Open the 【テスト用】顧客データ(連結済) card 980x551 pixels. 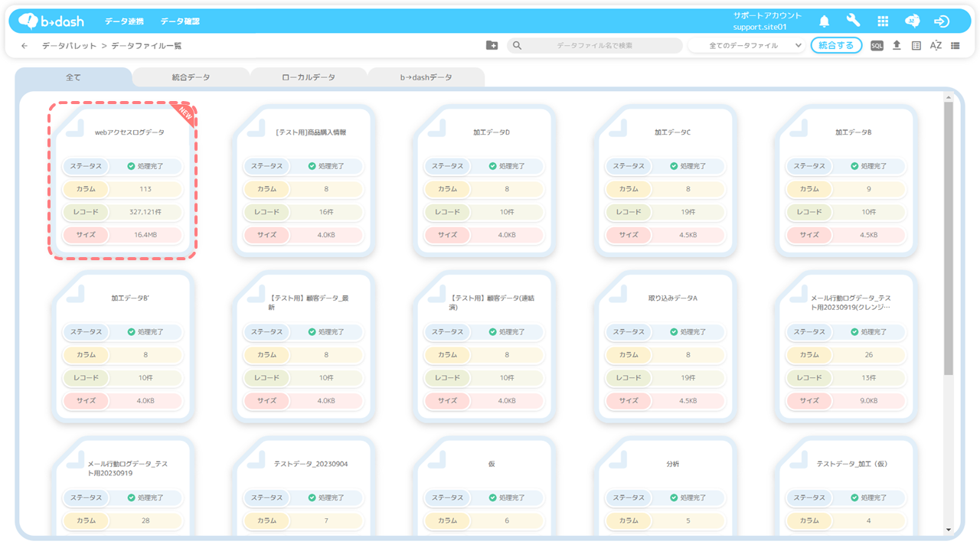[x=485, y=347]
